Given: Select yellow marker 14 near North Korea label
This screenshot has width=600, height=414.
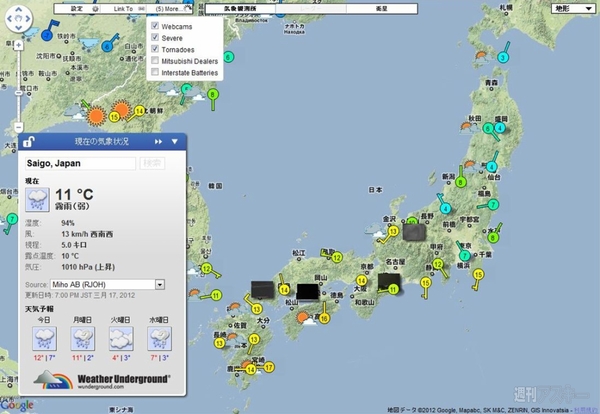Looking at the screenshot, I should (139, 111).
